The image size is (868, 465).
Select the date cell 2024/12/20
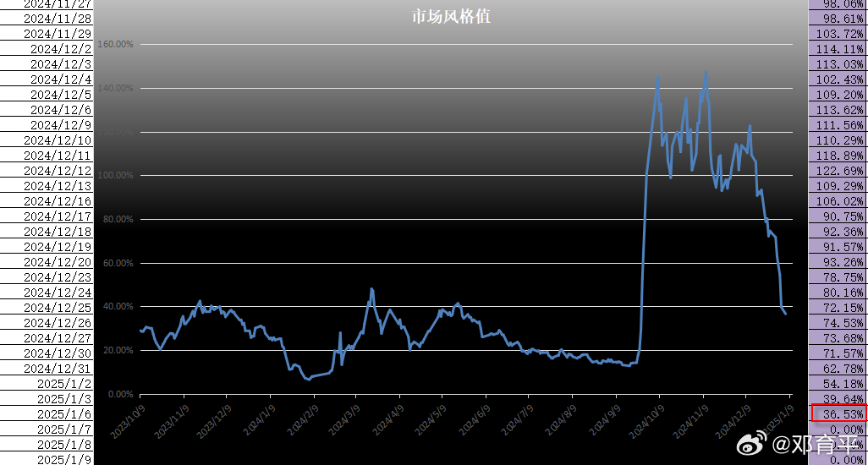click(x=58, y=261)
